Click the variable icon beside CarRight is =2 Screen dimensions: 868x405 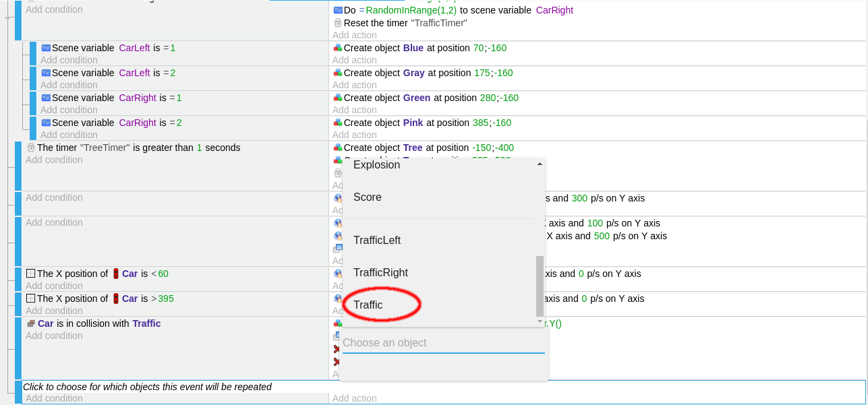[46, 123]
